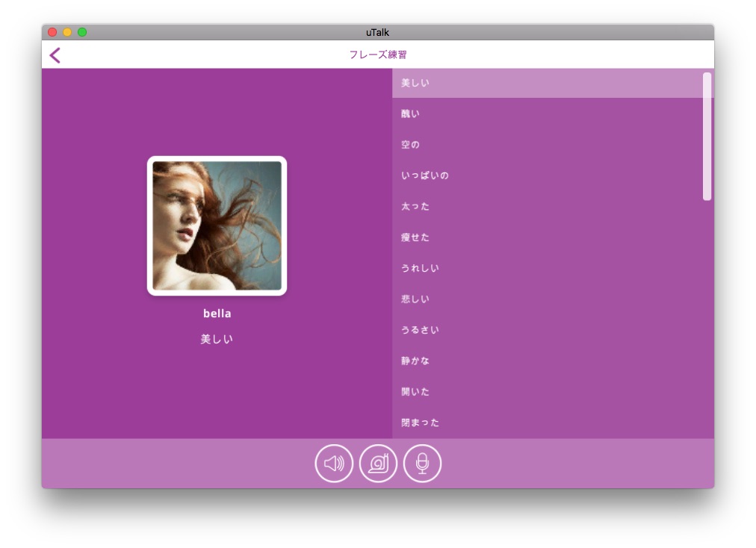Play slow audio with the snail icon
Image resolution: width=756 pixels, height=548 pixels.
click(x=379, y=464)
